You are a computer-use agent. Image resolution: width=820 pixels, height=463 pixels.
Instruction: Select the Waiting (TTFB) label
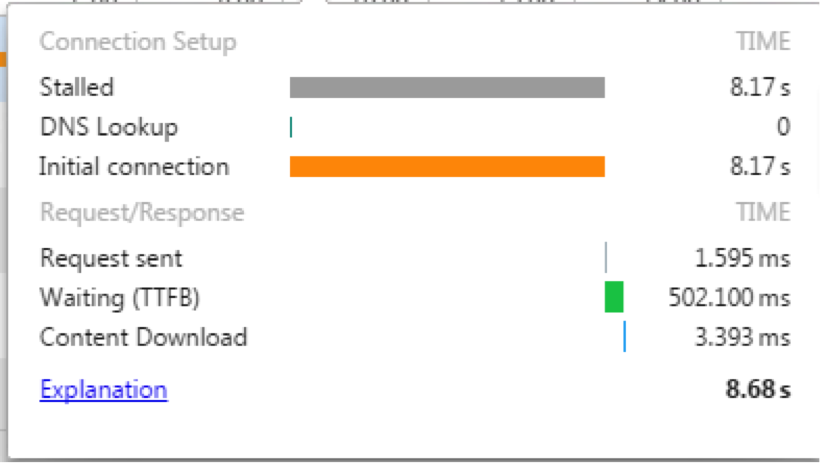pyautogui.click(x=120, y=298)
